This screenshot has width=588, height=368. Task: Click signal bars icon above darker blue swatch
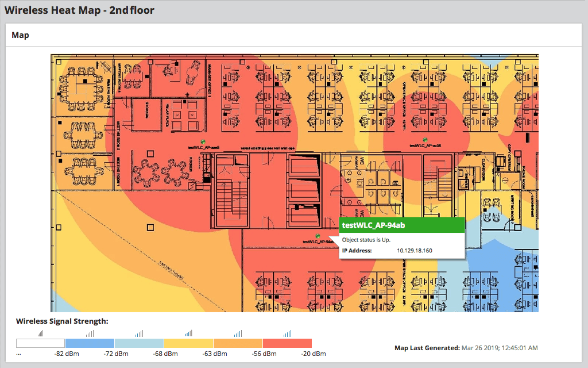coord(90,333)
